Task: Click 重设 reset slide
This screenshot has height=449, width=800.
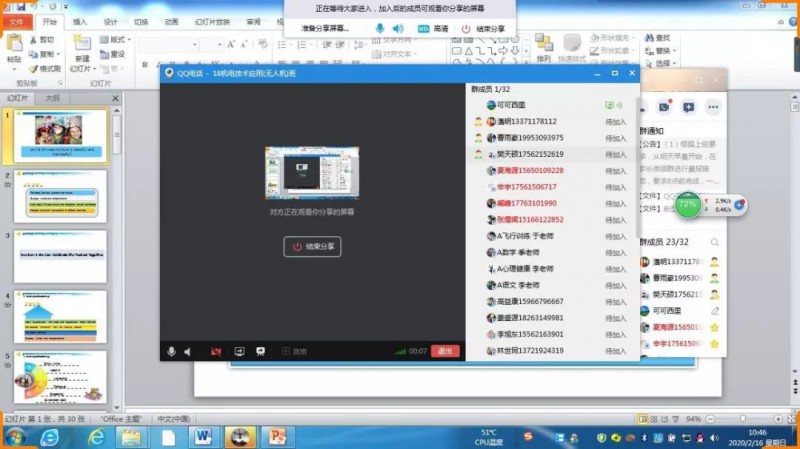Action: 112,54
